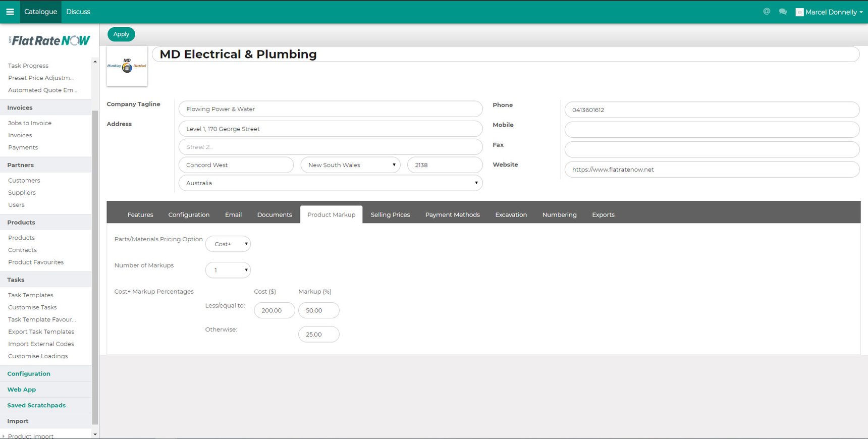This screenshot has width=868, height=439.
Task: Click the FlatRateNow logo
Action: pyautogui.click(x=50, y=41)
